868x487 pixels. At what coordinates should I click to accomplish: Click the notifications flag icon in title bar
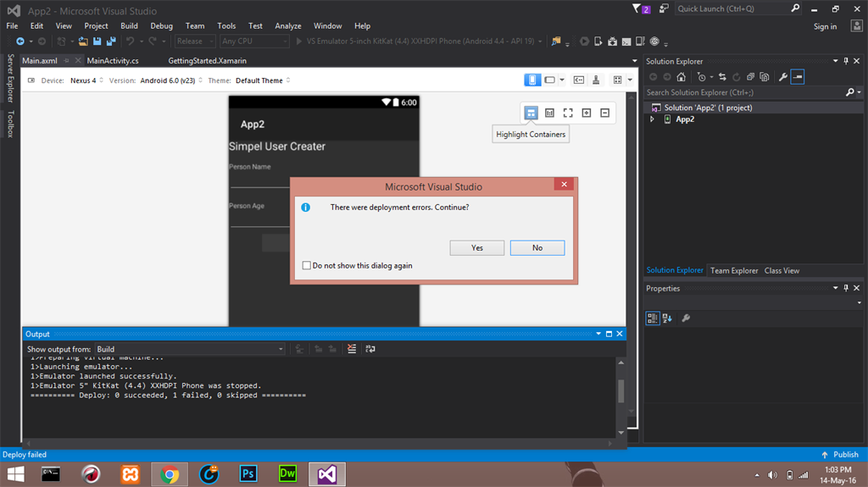coord(641,8)
